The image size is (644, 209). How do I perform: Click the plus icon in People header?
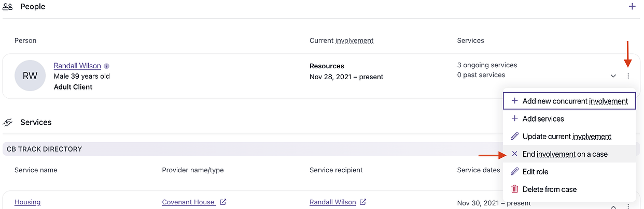[x=632, y=7]
